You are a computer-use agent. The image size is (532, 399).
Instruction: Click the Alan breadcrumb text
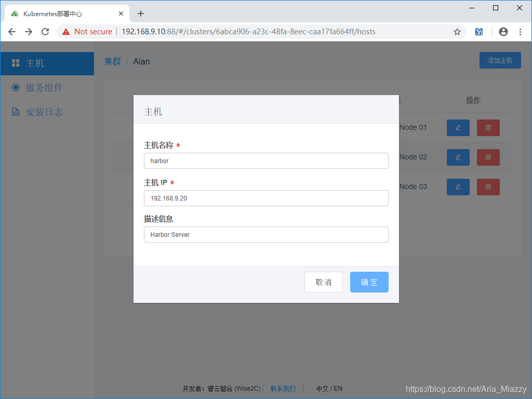coord(141,61)
